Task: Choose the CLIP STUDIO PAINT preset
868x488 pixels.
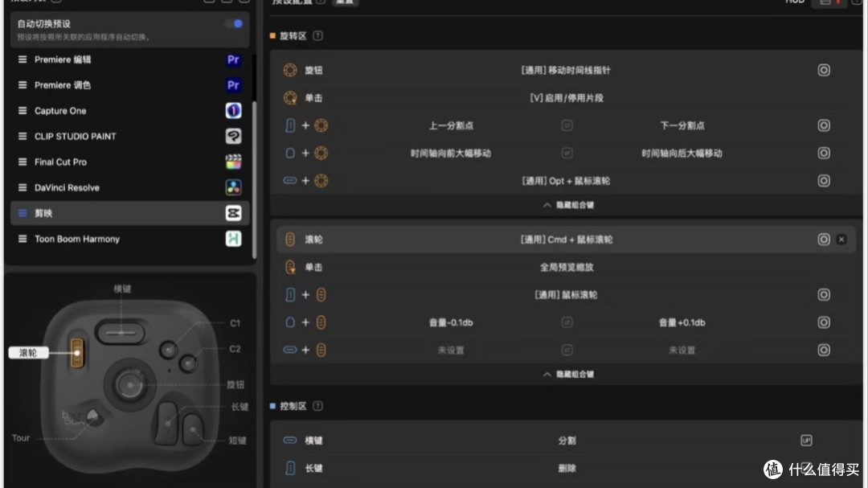Action: [129, 136]
